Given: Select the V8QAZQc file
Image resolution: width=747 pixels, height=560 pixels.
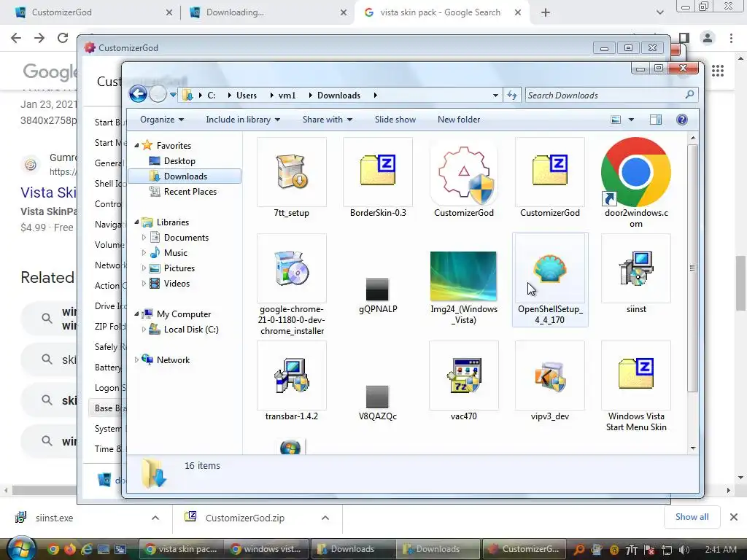Looking at the screenshot, I should (378, 402).
